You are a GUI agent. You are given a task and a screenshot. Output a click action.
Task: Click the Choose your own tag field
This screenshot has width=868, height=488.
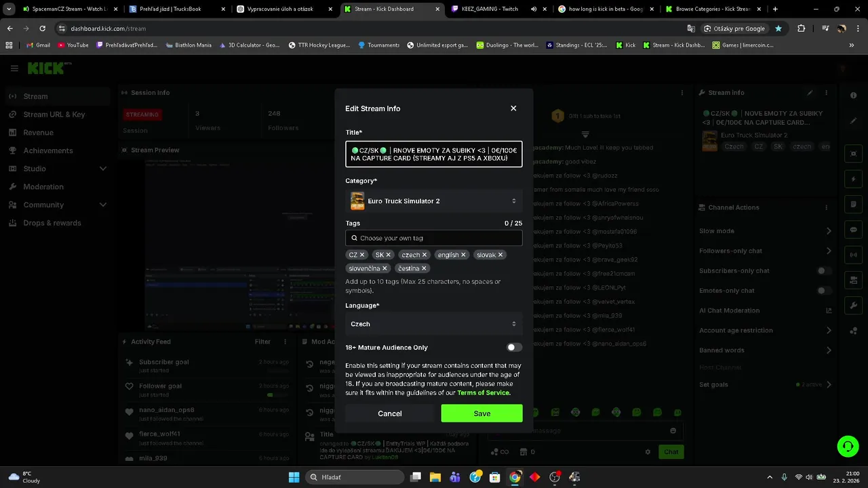434,238
